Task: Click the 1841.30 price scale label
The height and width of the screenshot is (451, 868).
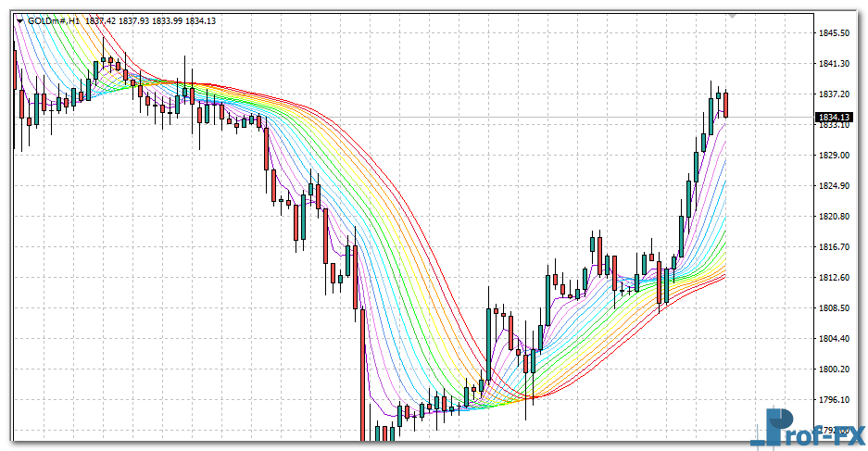Action: 834,64
